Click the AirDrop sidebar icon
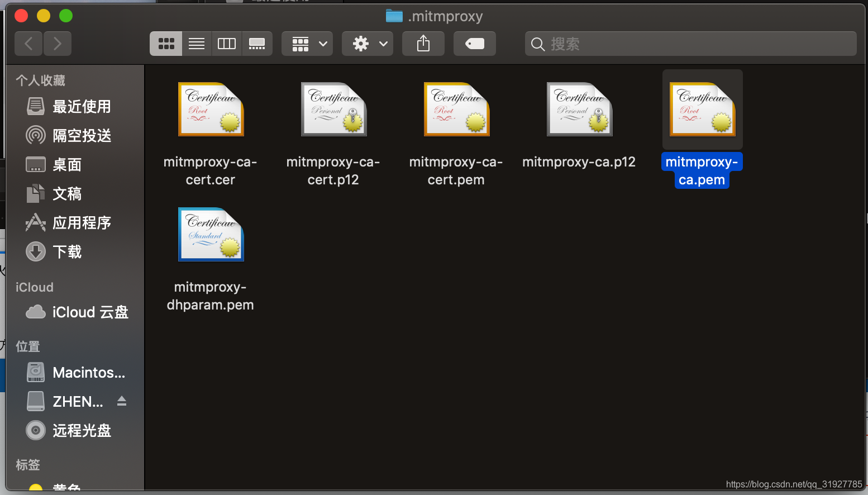 (x=36, y=135)
